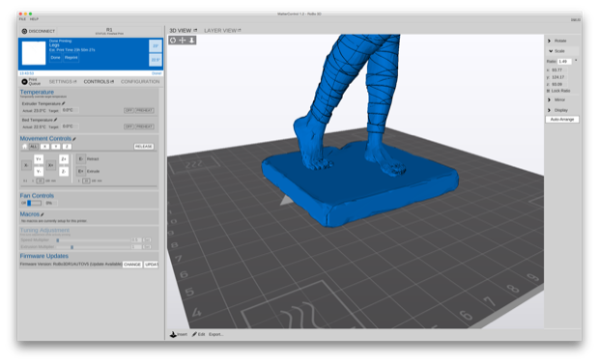Toggle the fan On/Off switch
The image size is (599, 364).
click(x=34, y=203)
